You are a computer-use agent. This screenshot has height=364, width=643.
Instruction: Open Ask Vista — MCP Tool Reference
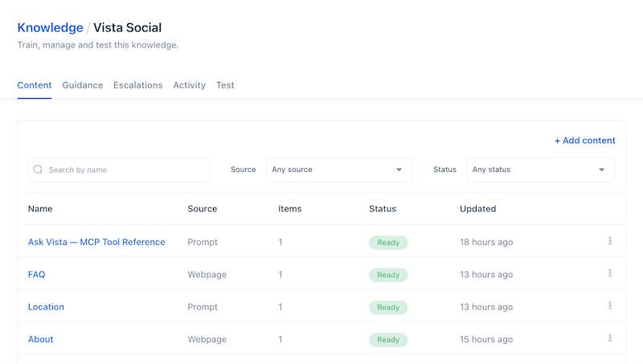(96, 242)
